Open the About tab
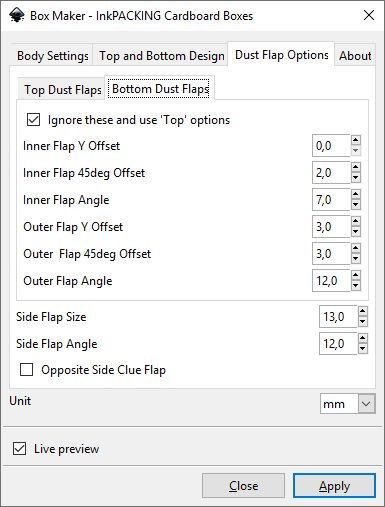The height and width of the screenshot is (507, 385). click(355, 56)
